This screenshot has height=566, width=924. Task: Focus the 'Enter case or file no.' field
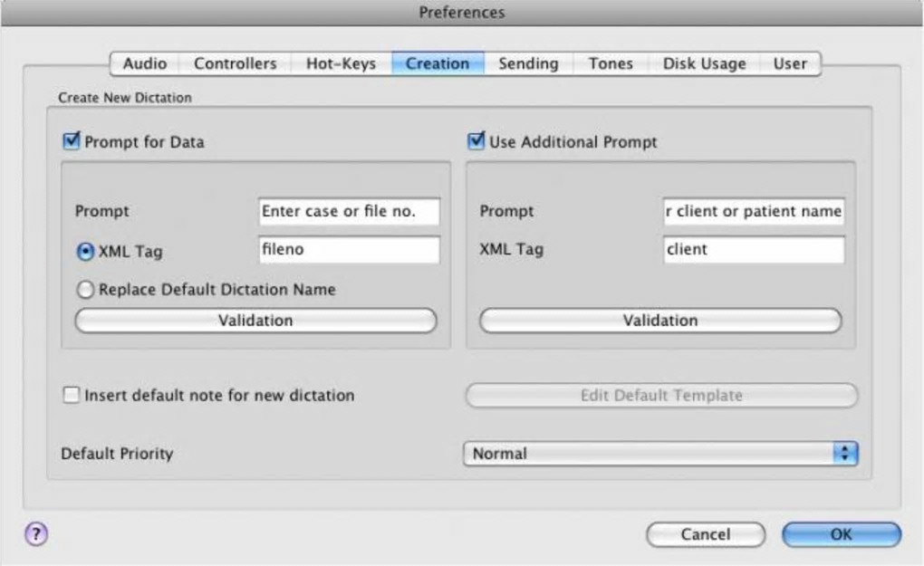click(349, 211)
